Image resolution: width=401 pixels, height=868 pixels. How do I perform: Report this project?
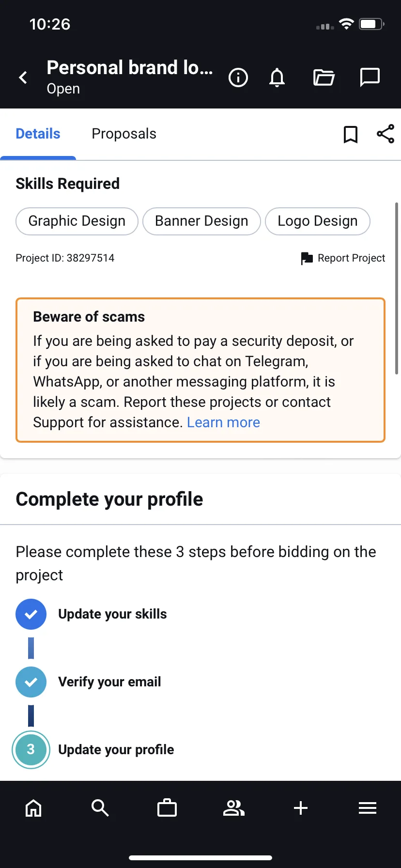tap(343, 258)
